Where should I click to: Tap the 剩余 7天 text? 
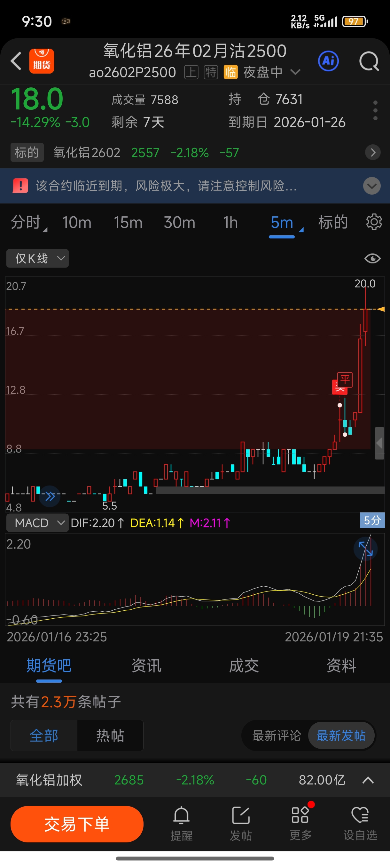pyautogui.click(x=138, y=122)
